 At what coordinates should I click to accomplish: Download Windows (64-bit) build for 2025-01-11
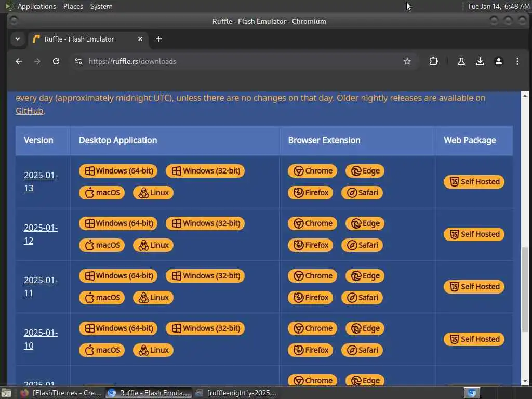click(x=118, y=276)
